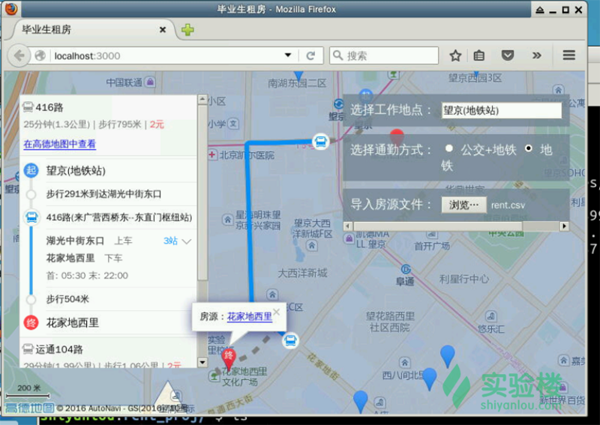Click the 望花路西里社区西院 map label
Screen dimensions: 600x425
tap(390, 322)
